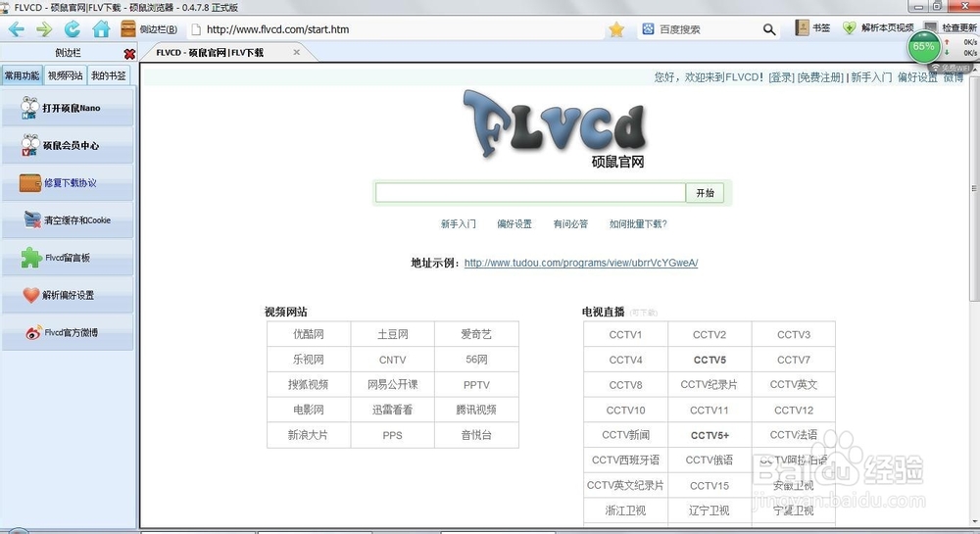Open 硕鼠会员中心 sidebar item
The image size is (980, 534).
tap(68, 145)
